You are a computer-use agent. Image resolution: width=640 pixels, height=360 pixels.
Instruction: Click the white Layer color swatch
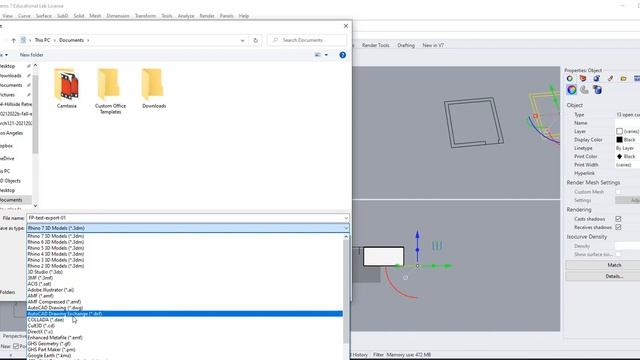tap(619, 131)
